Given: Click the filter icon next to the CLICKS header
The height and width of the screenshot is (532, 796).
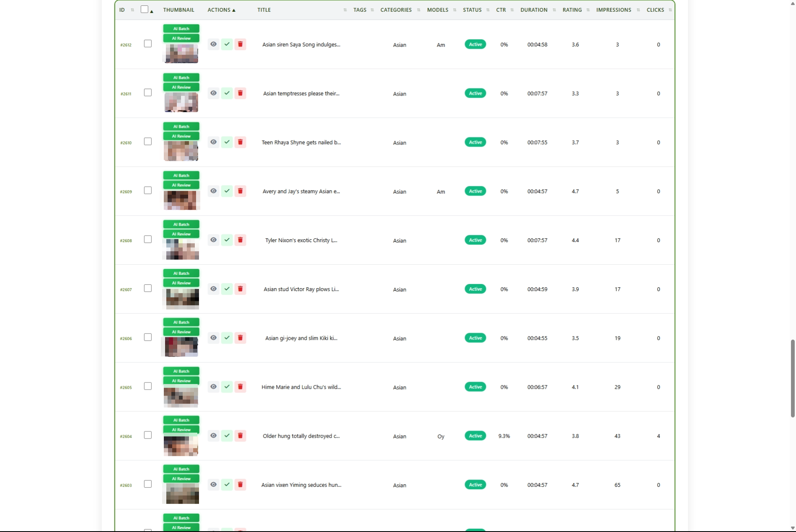Looking at the screenshot, I should tap(669, 10).
